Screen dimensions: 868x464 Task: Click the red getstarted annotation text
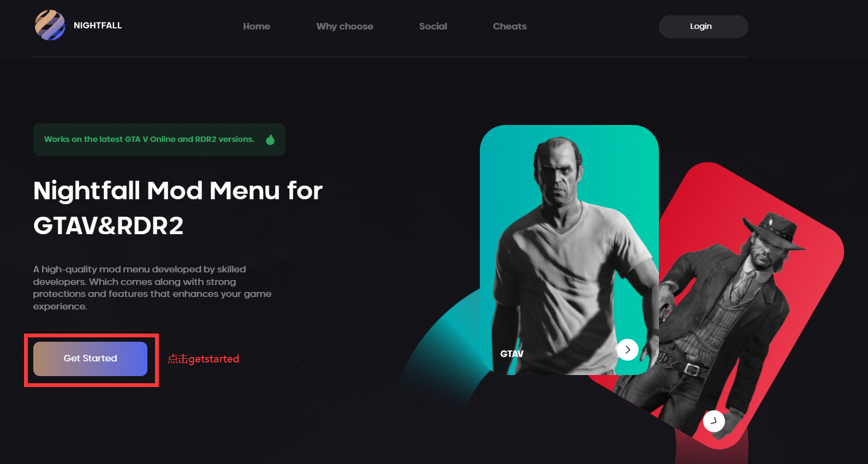click(x=203, y=359)
